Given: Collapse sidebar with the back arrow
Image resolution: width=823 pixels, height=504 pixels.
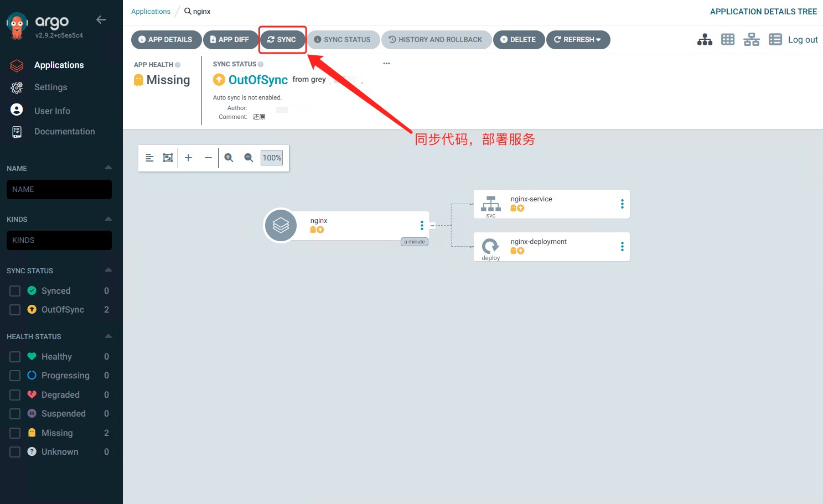Looking at the screenshot, I should pyautogui.click(x=101, y=20).
